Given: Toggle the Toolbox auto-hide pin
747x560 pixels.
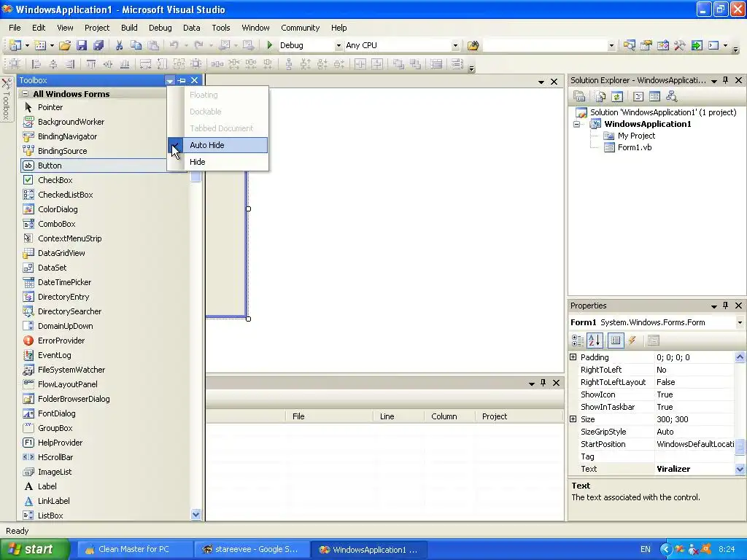Looking at the screenshot, I should click(182, 80).
